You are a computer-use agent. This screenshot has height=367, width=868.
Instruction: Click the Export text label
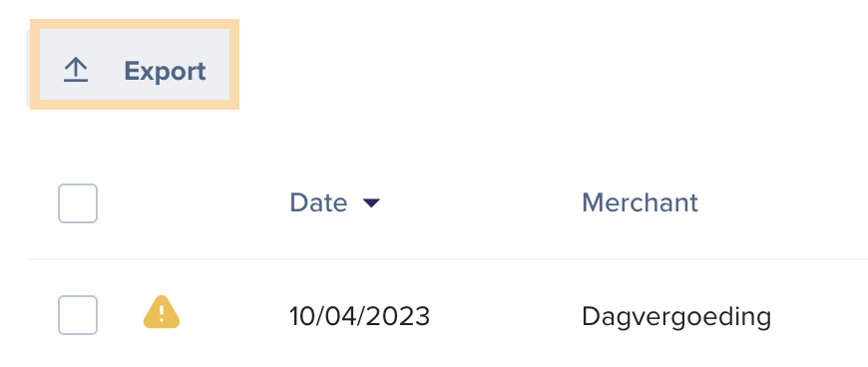(165, 72)
